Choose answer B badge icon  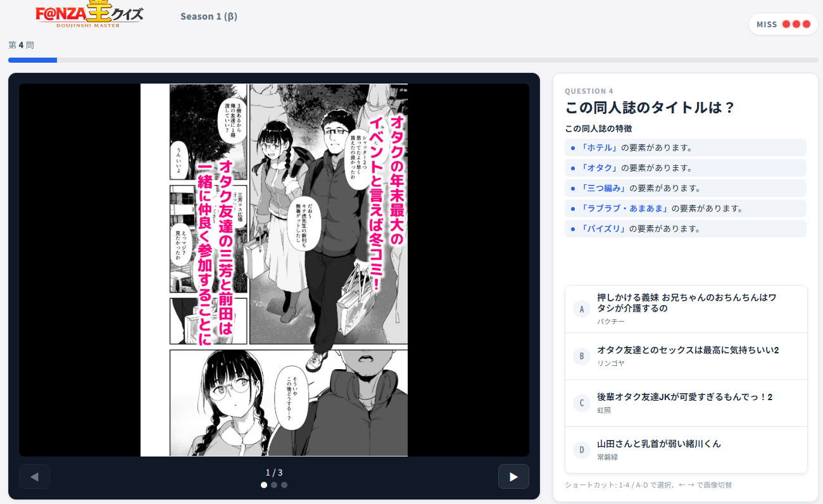(x=582, y=356)
